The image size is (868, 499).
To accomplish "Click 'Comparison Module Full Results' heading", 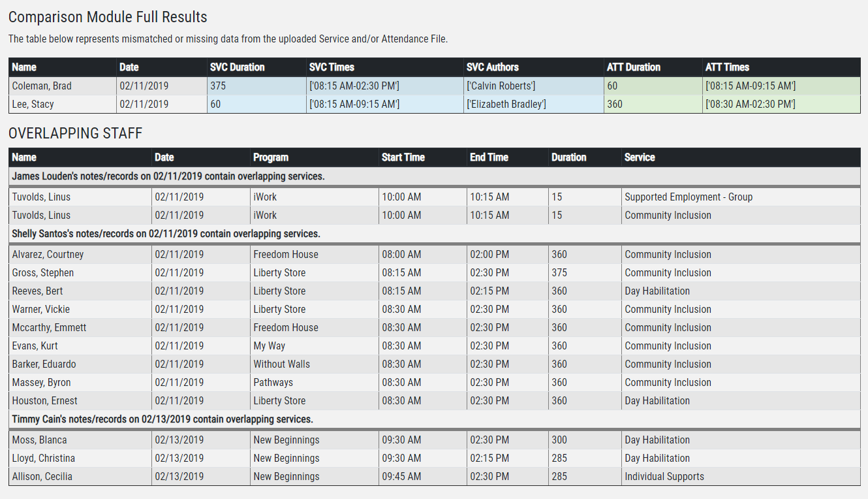I will 108,18.
